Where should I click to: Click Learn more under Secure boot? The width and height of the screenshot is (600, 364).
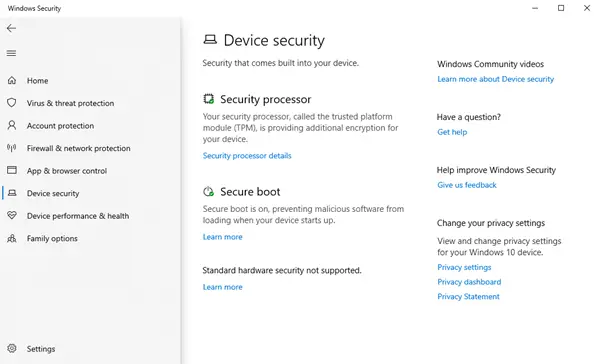click(222, 237)
